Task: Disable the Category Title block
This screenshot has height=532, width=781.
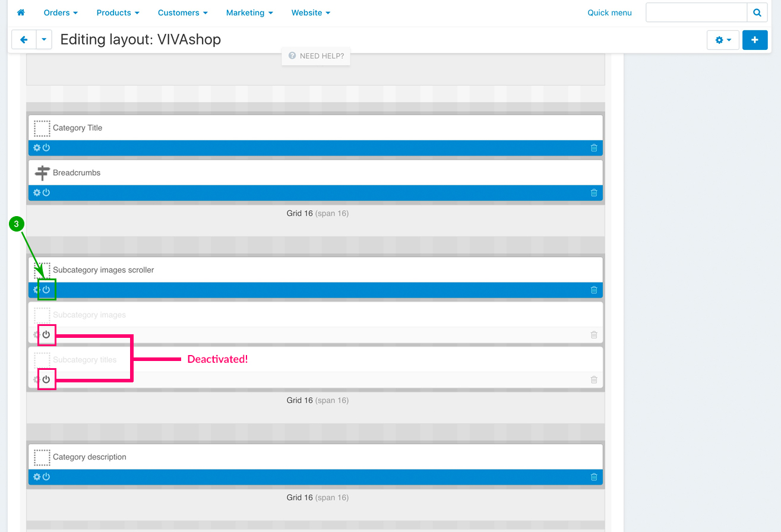Action: click(46, 148)
